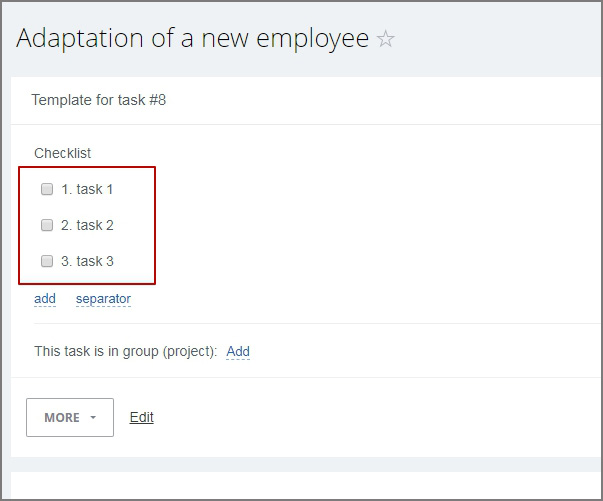Check the task 1 checkbox
This screenshot has width=603, height=501.
47,189
